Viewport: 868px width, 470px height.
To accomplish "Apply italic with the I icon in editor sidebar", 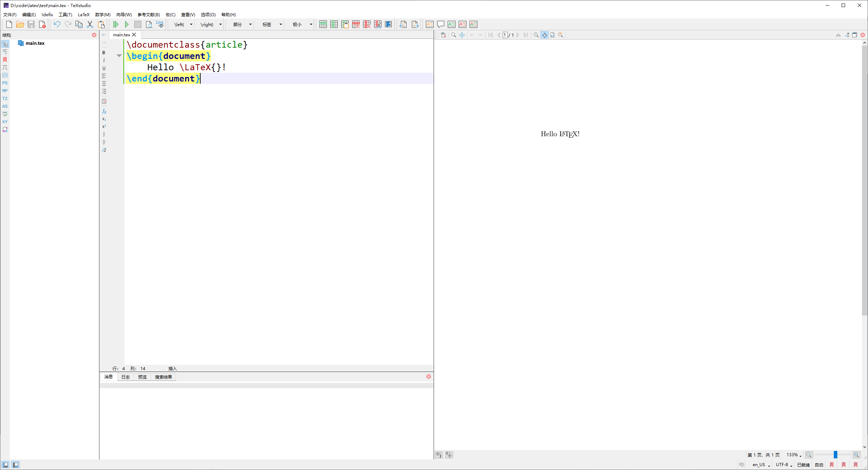I will pos(104,60).
